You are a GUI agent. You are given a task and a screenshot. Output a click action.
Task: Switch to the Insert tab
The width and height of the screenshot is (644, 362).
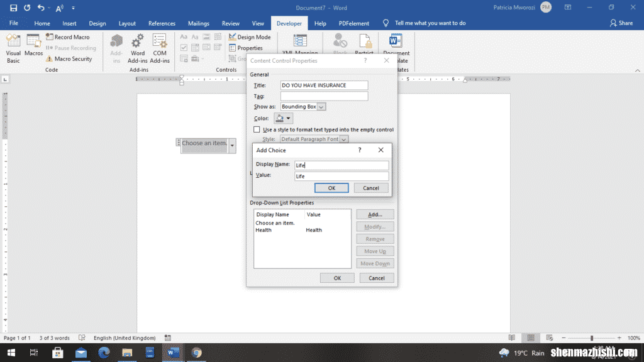(x=69, y=23)
